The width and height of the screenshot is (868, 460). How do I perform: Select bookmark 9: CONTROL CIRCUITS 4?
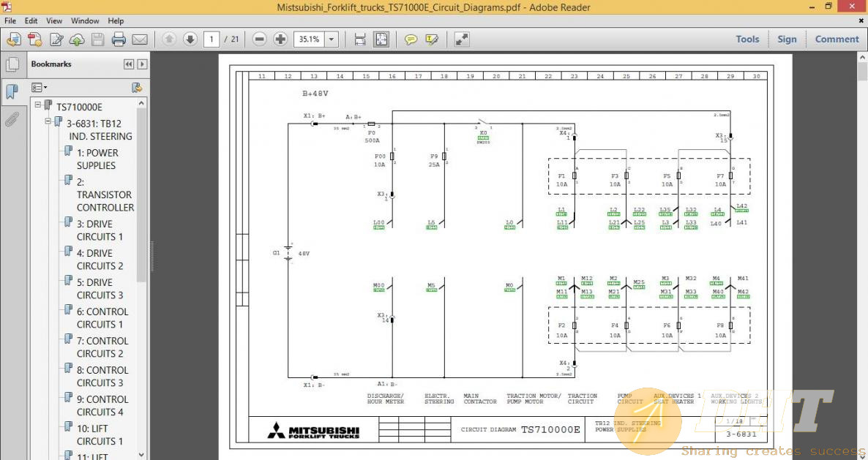tap(102, 406)
